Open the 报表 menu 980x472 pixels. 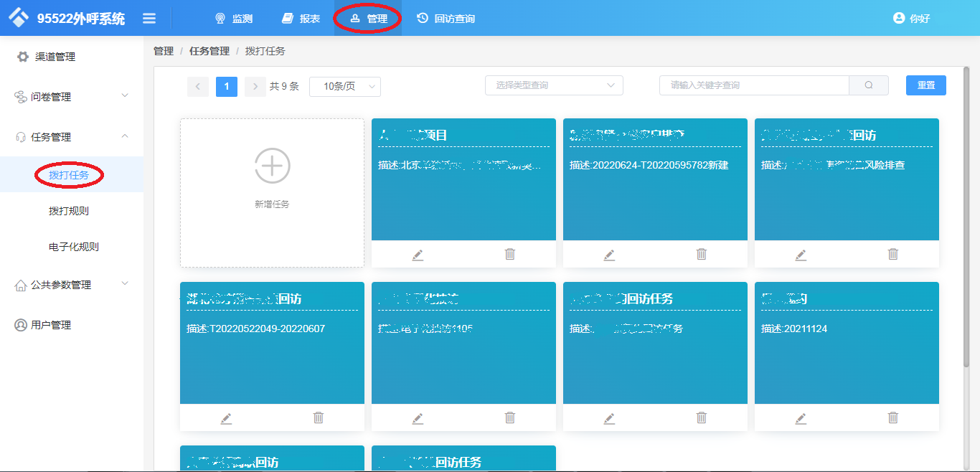click(x=300, y=18)
